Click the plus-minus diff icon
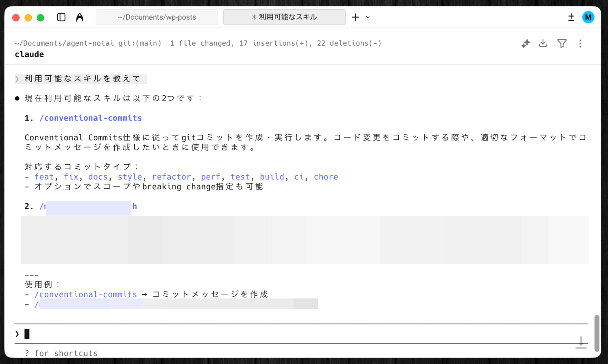 [x=571, y=17]
